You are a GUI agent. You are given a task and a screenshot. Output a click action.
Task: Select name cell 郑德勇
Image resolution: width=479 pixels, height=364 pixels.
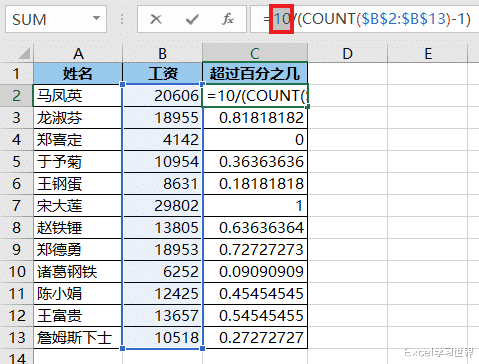[78, 250]
